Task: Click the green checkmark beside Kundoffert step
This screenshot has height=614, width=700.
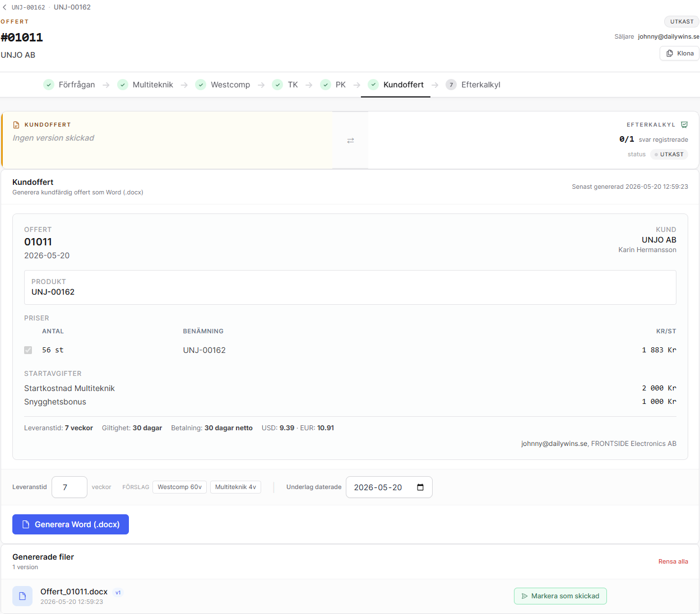Action: (373, 85)
